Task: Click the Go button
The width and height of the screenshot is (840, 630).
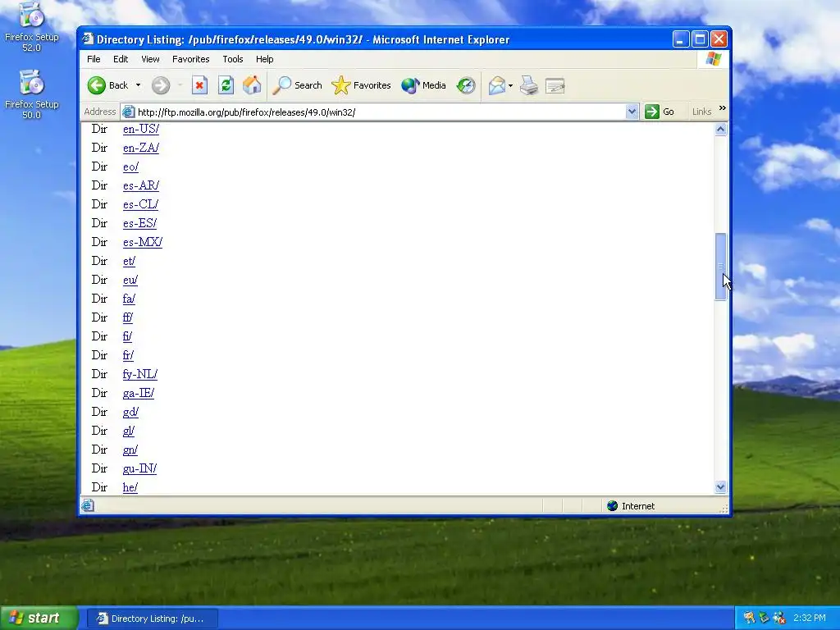Action: point(660,112)
